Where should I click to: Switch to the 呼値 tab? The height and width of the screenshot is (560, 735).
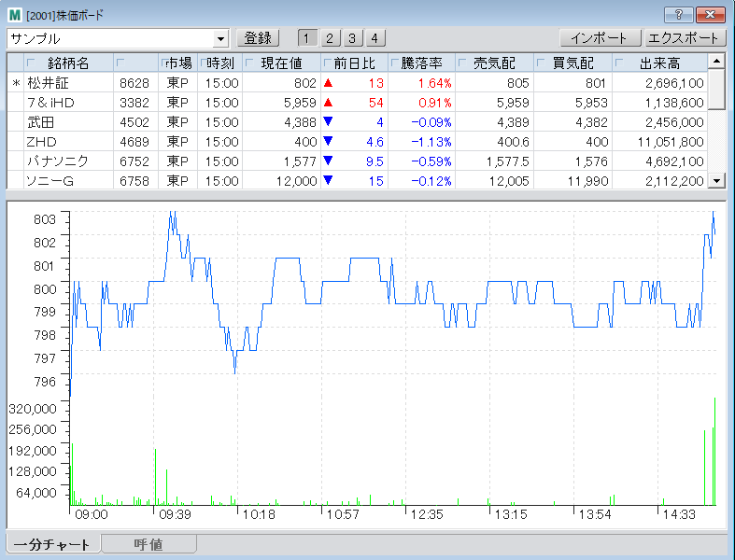[x=149, y=544]
